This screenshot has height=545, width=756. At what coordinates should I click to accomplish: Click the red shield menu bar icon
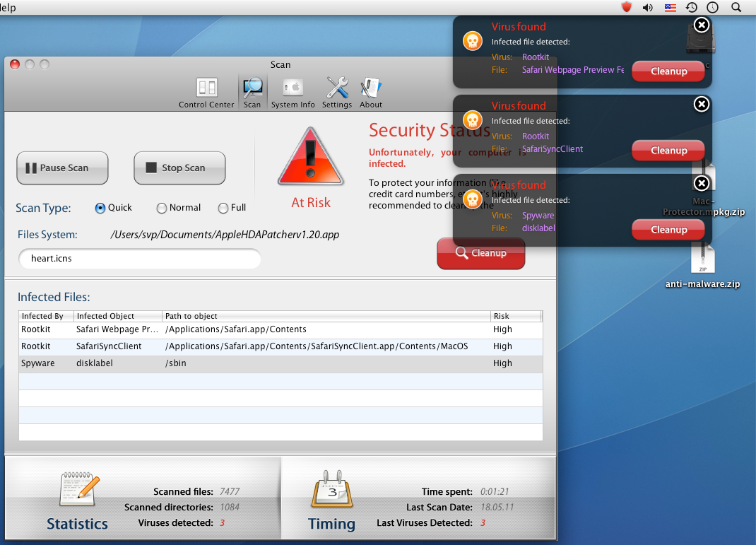626,8
